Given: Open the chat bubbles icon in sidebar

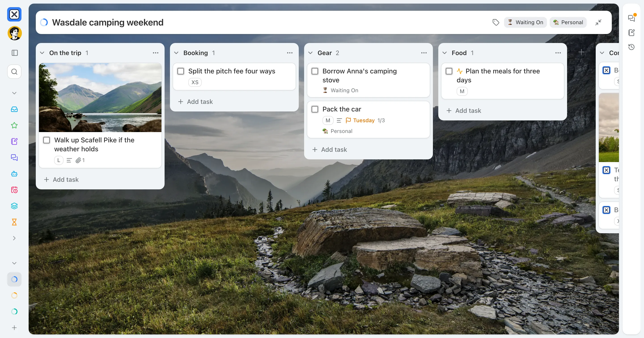Looking at the screenshot, I should coord(14,157).
